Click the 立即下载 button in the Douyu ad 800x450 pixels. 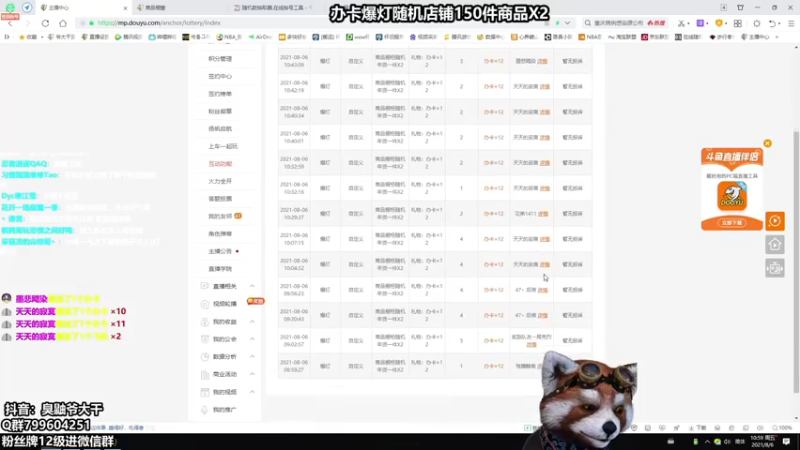(x=732, y=223)
